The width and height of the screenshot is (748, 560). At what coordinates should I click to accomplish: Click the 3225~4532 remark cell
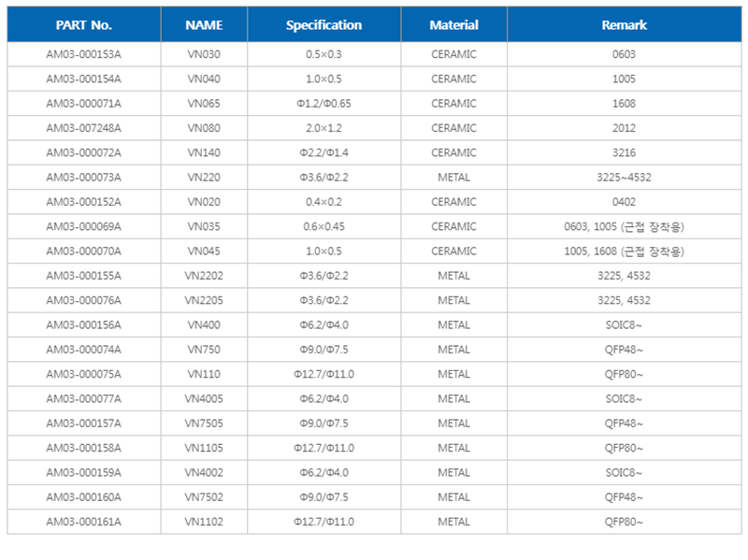[x=624, y=178]
